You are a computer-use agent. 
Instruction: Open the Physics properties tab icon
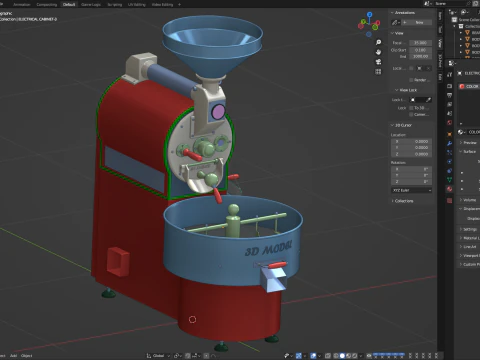449,162
